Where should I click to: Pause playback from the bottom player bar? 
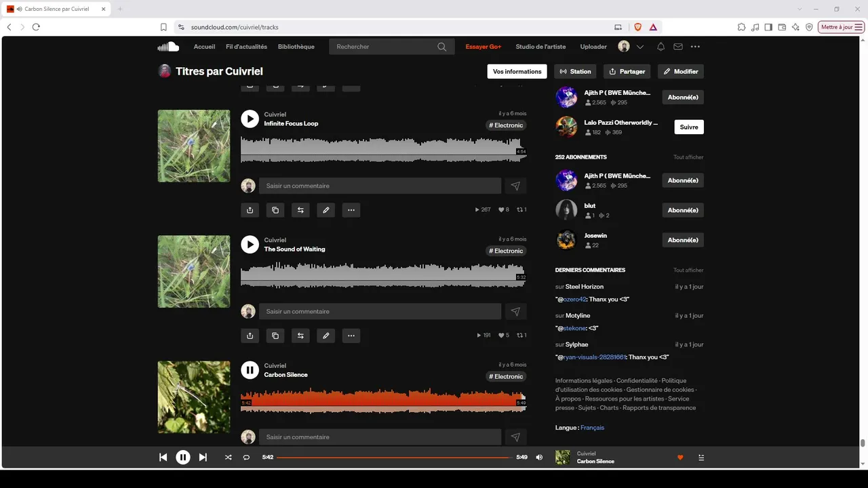183,457
